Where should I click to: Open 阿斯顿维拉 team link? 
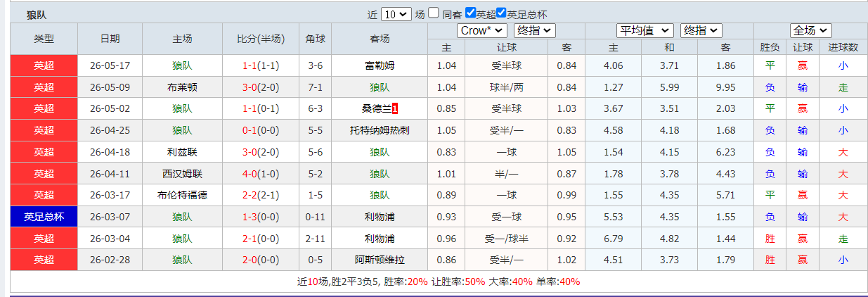pyautogui.click(x=380, y=260)
